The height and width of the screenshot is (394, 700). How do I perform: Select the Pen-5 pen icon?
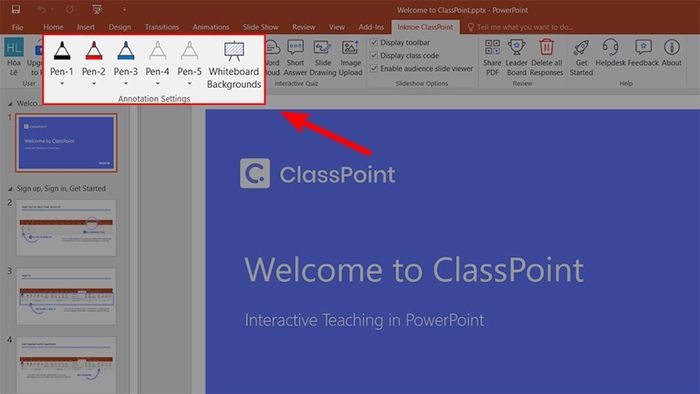point(189,50)
